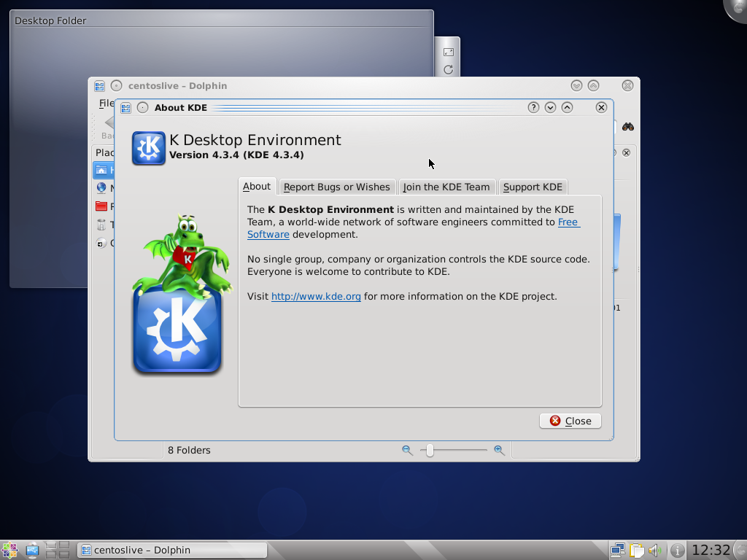Click Dolphin's zoom in magnifier icon

[x=499, y=450]
